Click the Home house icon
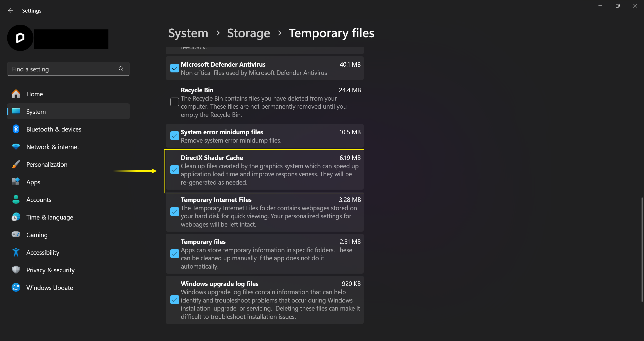Image resolution: width=644 pixels, height=341 pixels. pyautogui.click(x=16, y=94)
